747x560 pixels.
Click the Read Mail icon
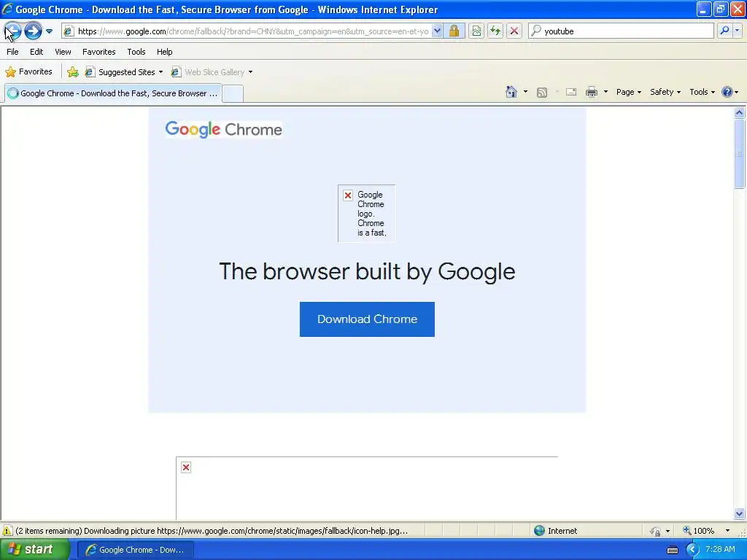tap(571, 93)
